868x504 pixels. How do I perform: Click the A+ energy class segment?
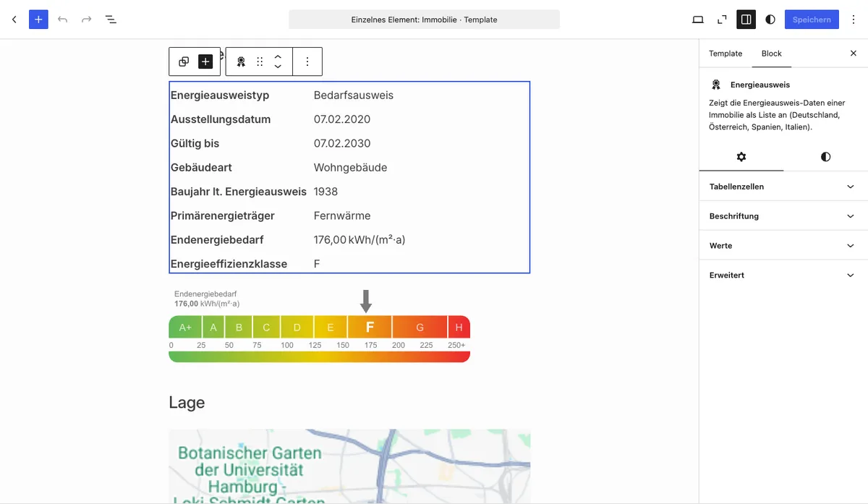185,327
